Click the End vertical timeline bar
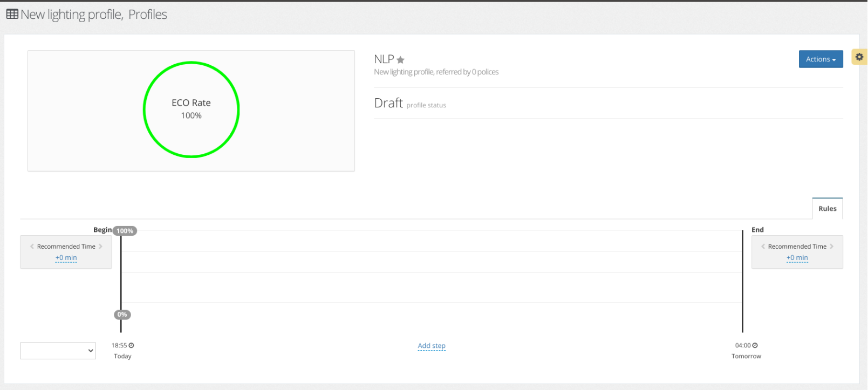868x390 pixels. tap(742, 280)
